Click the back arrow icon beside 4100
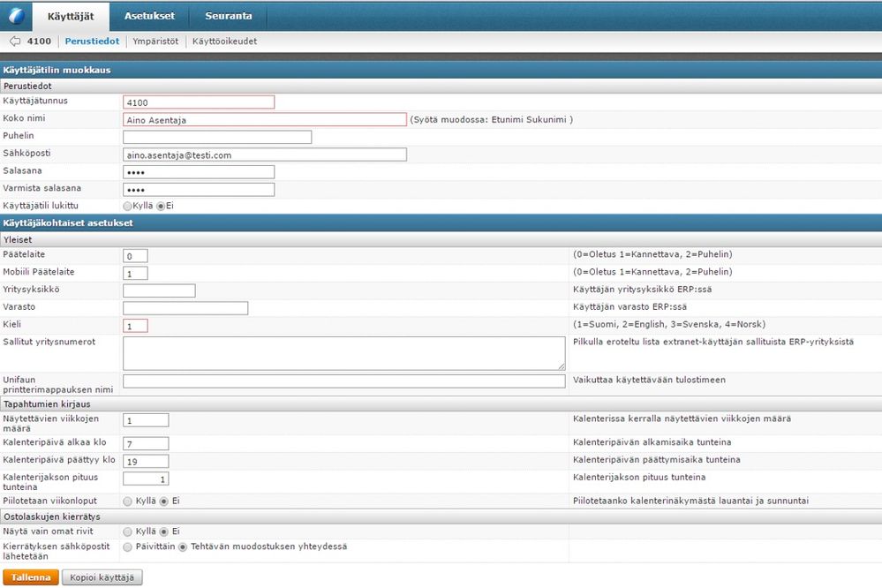 click(x=15, y=41)
